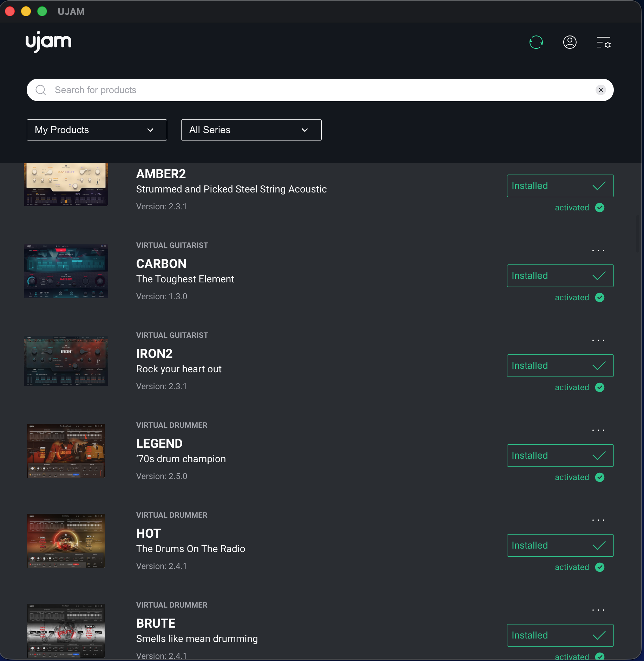Select the IRON2 product thumbnail
Image resolution: width=644 pixels, height=661 pixels.
[66, 361]
